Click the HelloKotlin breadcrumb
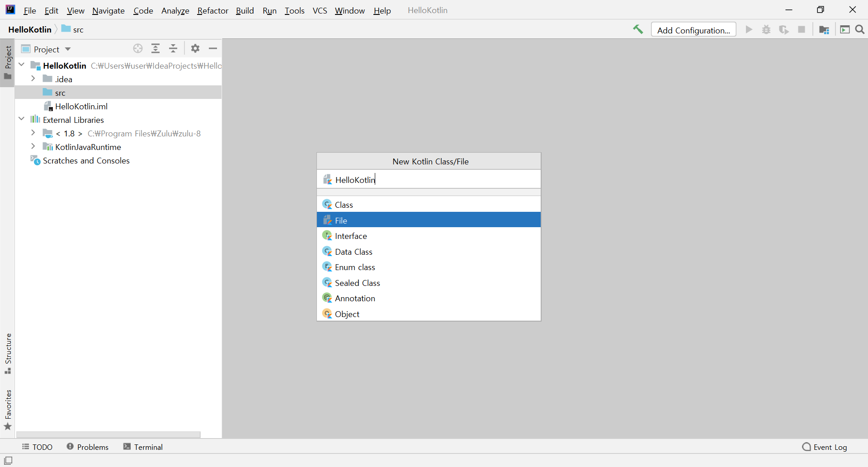The width and height of the screenshot is (868, 467). tap(30, 29)
